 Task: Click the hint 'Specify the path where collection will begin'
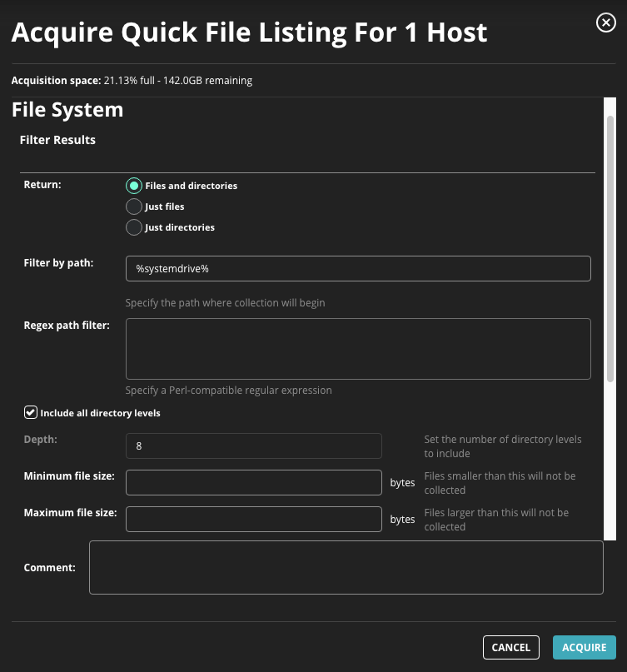[x=225, y=303]
